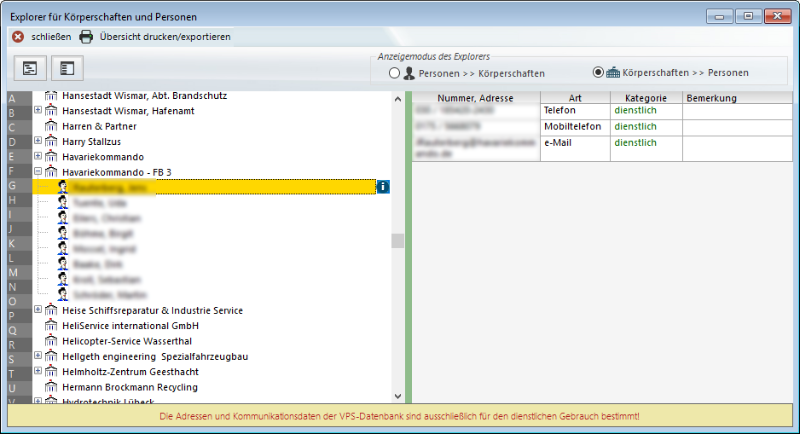This screenshot has height=434, width=800.
Task: Click the person icon beside Personen radio
Action: tap(409, 73)
